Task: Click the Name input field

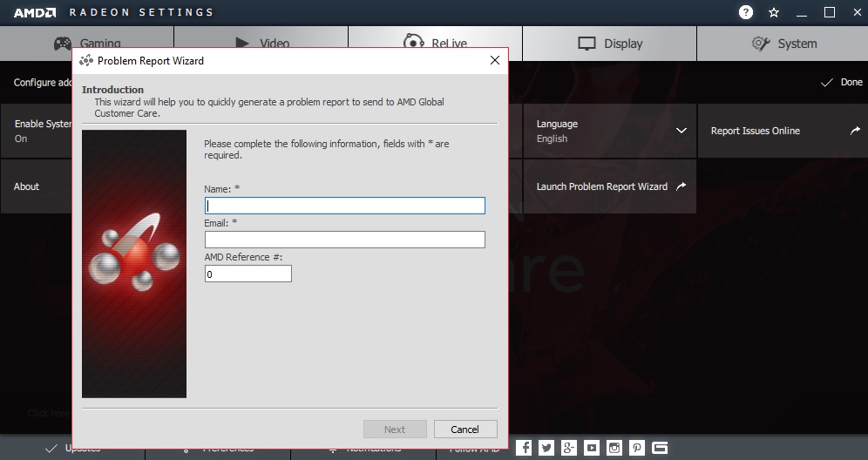Action: click(x=344, y=206)
